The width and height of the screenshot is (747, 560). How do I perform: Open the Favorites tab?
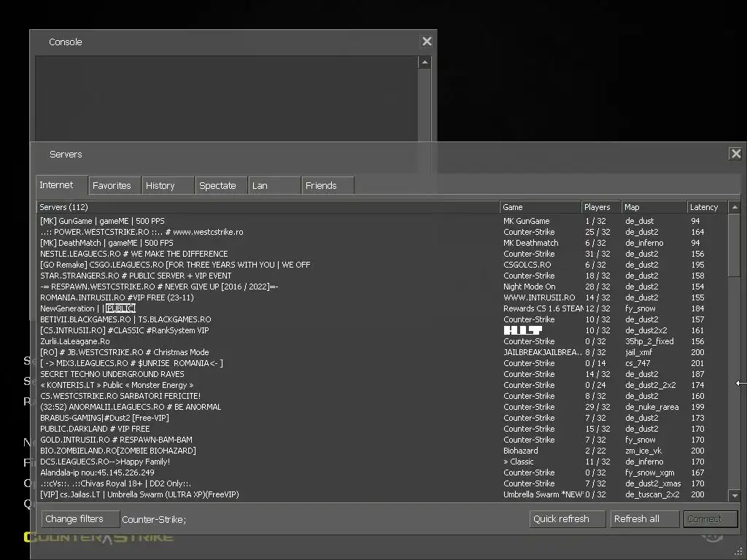pyautogui.click(x=115, y=186)
